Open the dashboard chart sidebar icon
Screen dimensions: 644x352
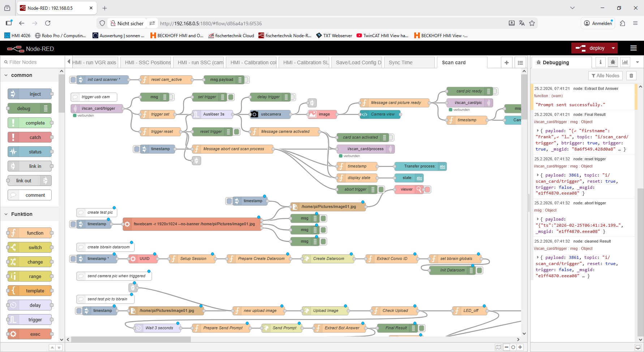click(625, 62)
